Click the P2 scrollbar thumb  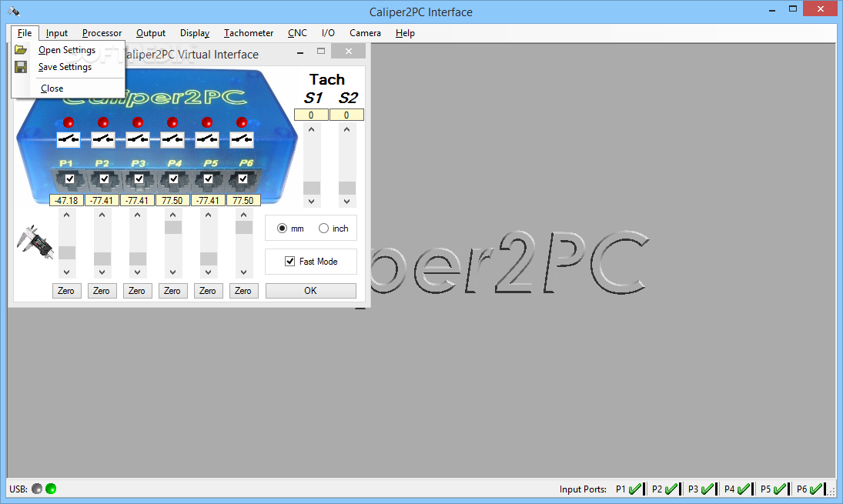[102, 259]
